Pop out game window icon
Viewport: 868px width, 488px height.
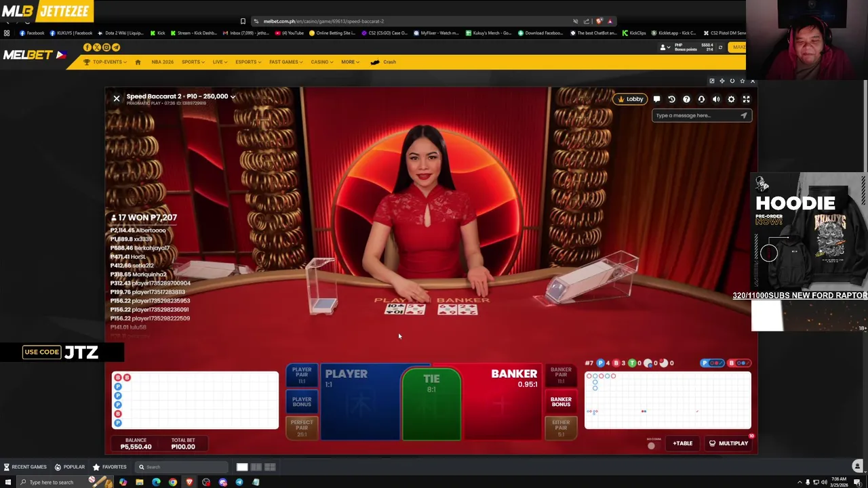pyautogui.click(x=712, y=81)
